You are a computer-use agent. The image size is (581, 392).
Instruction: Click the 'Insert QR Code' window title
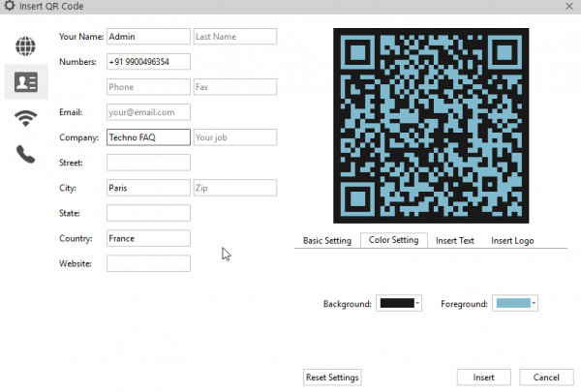[51, 7]
